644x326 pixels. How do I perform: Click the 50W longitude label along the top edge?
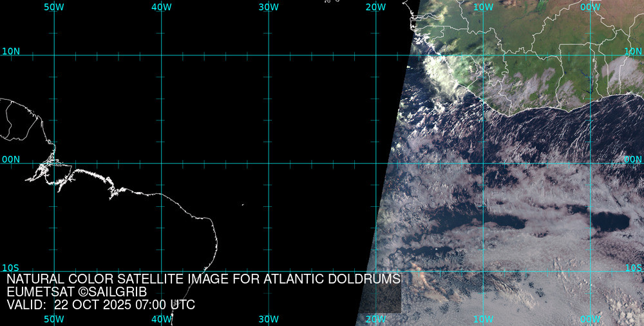click(54, 7)
